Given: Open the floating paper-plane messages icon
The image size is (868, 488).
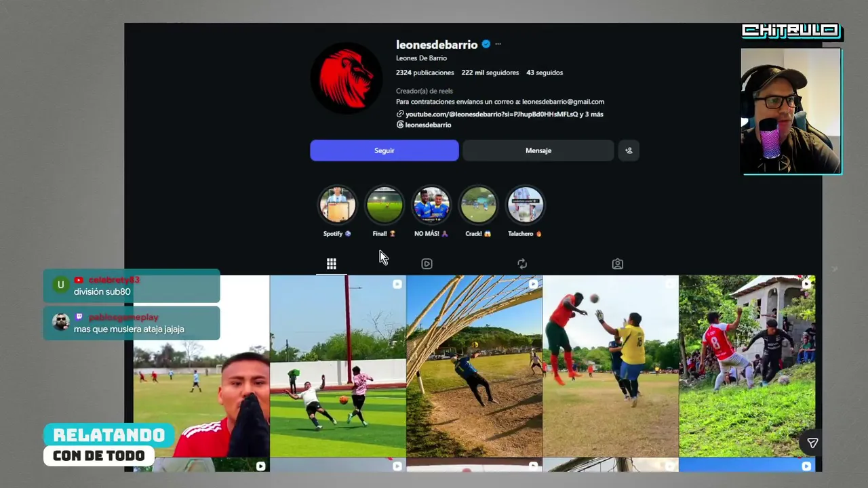Looking at the screenshot, I should 812,443.
